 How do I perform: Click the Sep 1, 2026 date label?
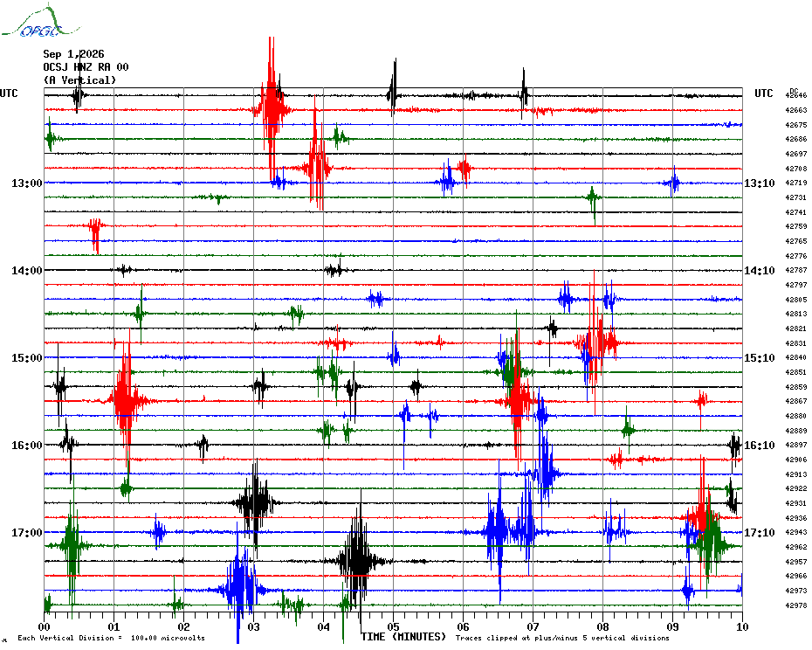click(73, 54)
